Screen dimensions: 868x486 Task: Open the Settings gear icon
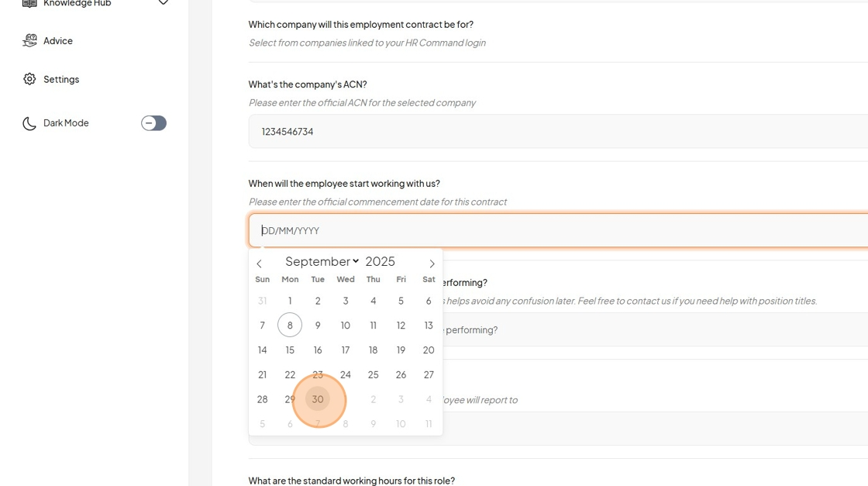click(29, 79)
